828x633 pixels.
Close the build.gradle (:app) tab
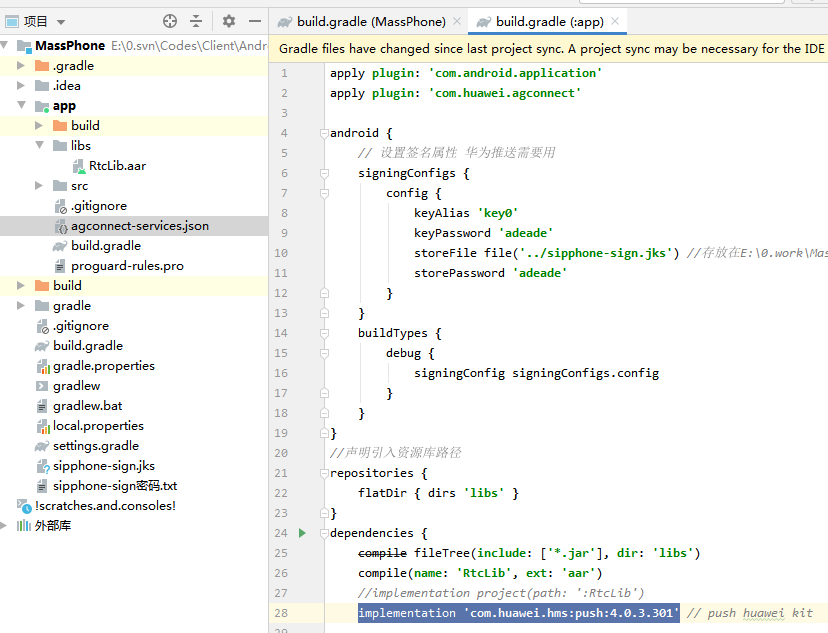pos(615,21)
